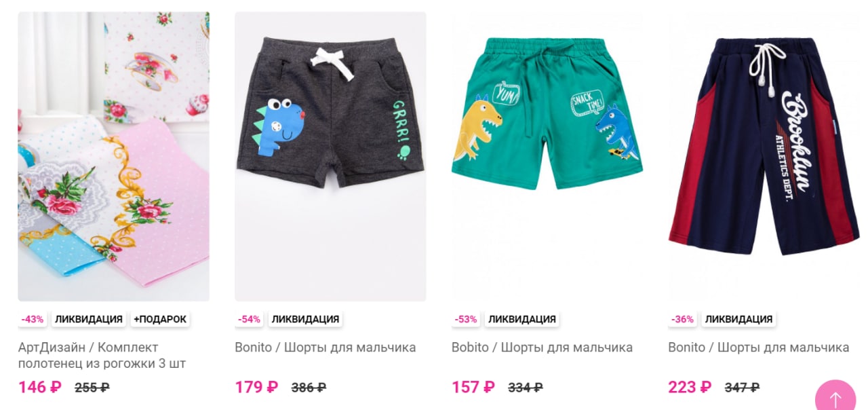
Task: Click ЛИКВИДАЦИЯ badge under towel set
Action: (x=89, y=319)
